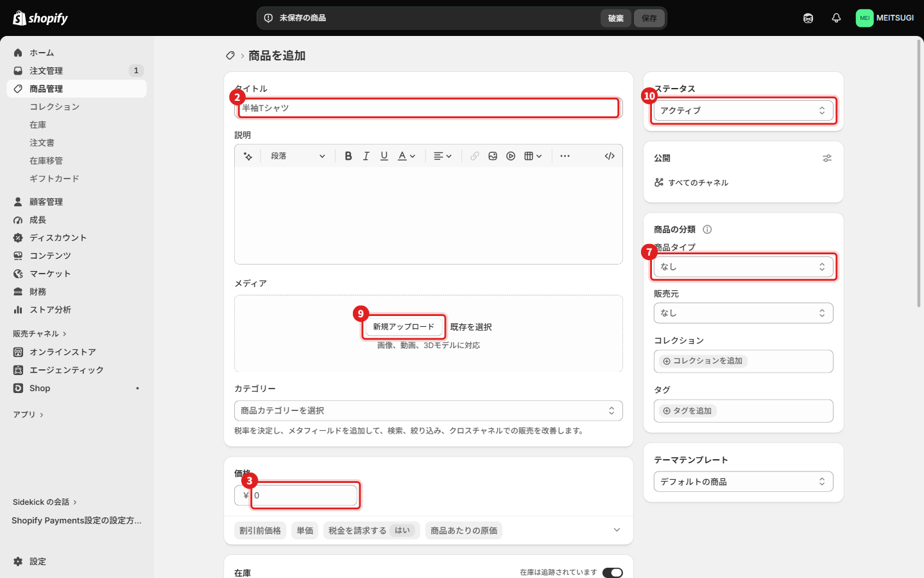Open publishing channel settings icon
Screen dimensions: 924x578
tap(827, 158)
